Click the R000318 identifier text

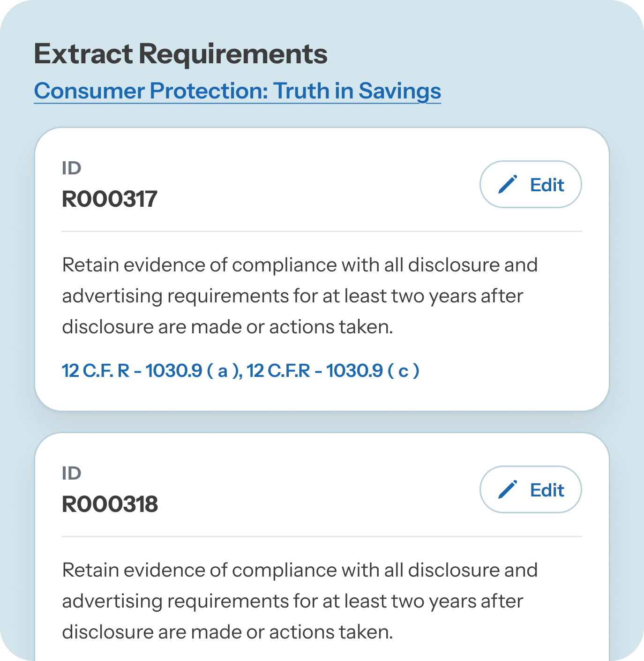tap(110, 504)
